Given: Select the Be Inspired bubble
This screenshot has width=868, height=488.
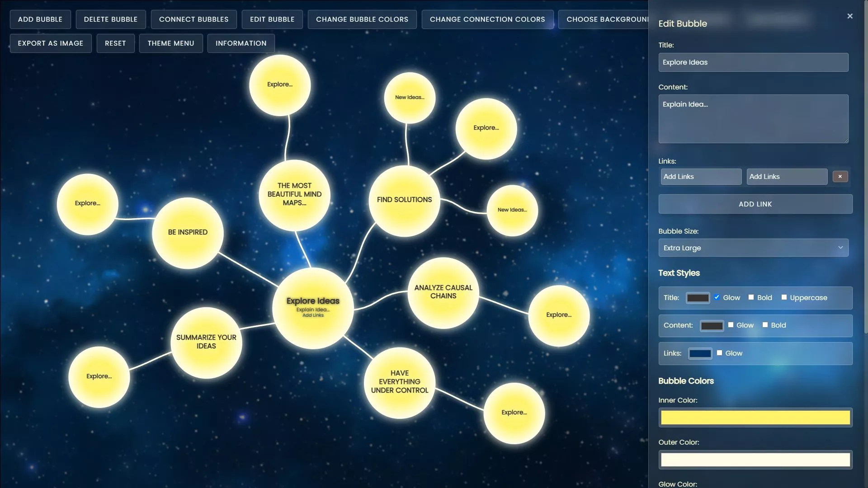Looking at the screenshot, I should click(188, 233).
